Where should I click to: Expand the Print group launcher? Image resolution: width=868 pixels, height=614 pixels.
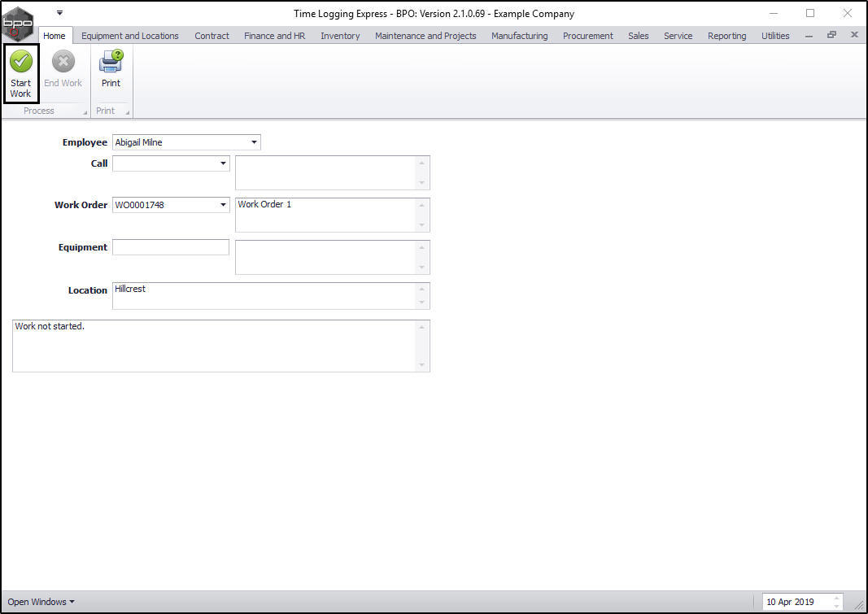(x=128, y=112)
